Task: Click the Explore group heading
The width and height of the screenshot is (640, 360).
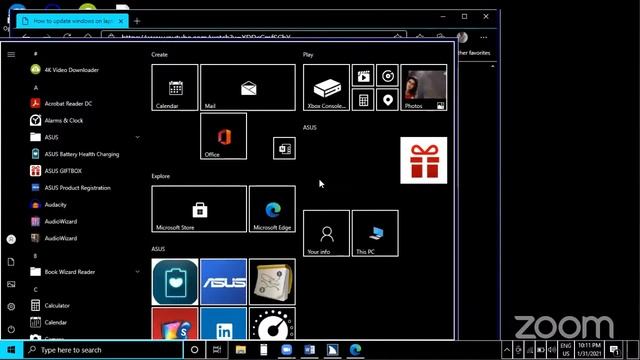Action: (x=161, y=176)
